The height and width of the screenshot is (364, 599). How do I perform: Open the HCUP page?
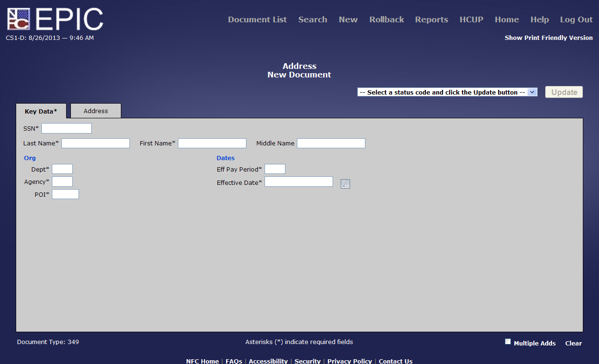[471, 19]
